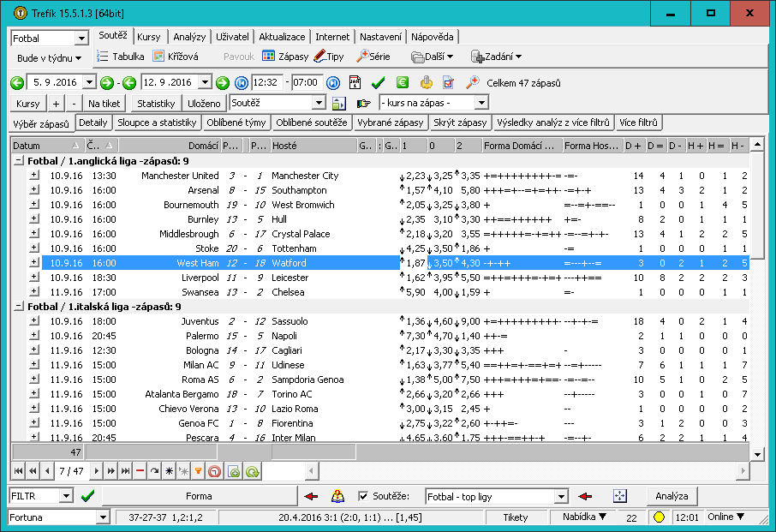Open the 'Fotbal - top ligy' dropdown
Image resolution: width=776 pixels, height=532 pixels.
click(561, 497)
